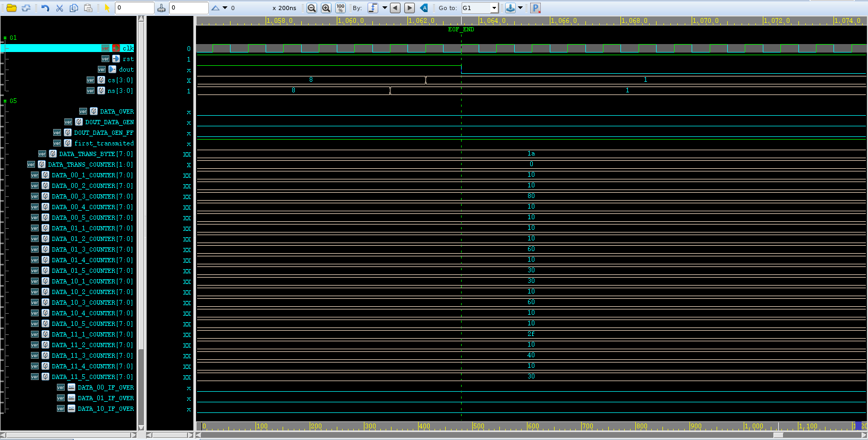Select DATA_TRANS_BYTE[7:0] signal

point(96,154)
